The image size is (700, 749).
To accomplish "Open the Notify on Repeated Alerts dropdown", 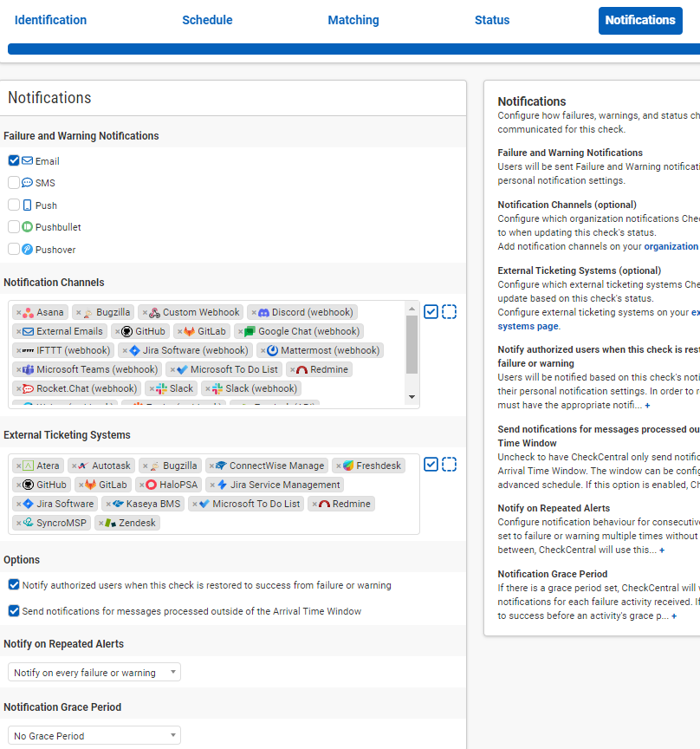I will pos(94,672).
